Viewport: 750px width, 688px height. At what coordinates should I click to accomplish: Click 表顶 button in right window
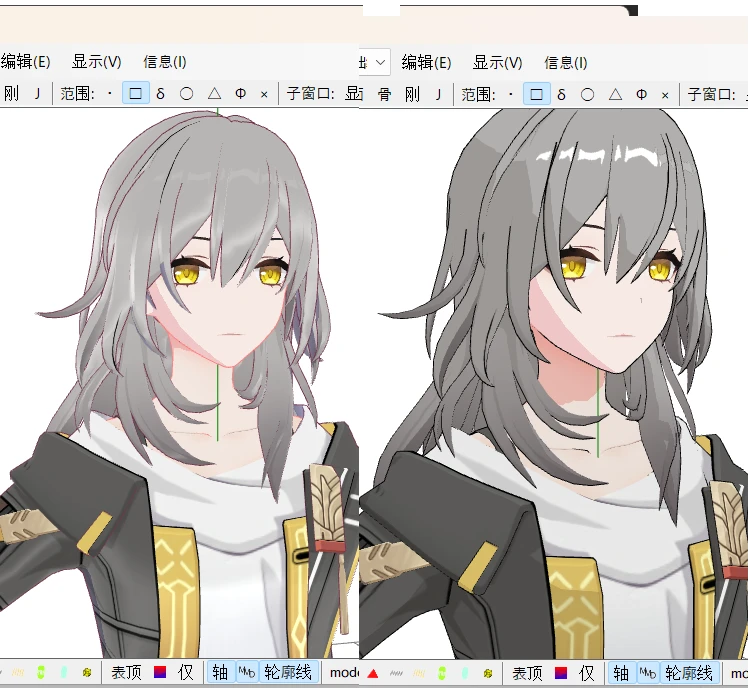tap(527, 674)
